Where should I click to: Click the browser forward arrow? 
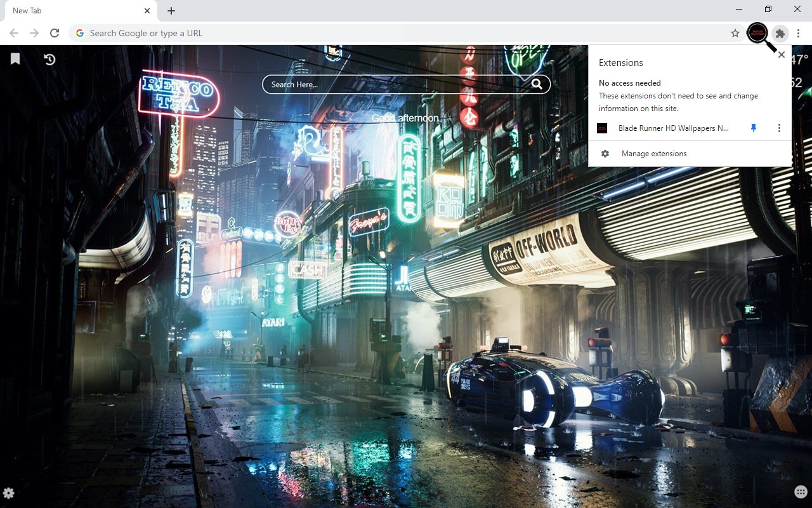pos(34,33)
